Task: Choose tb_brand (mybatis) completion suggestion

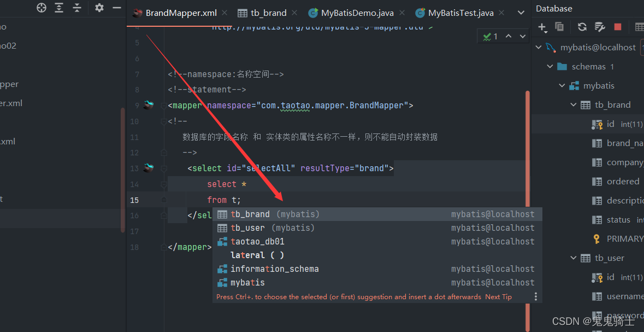Action: point(377,214)
